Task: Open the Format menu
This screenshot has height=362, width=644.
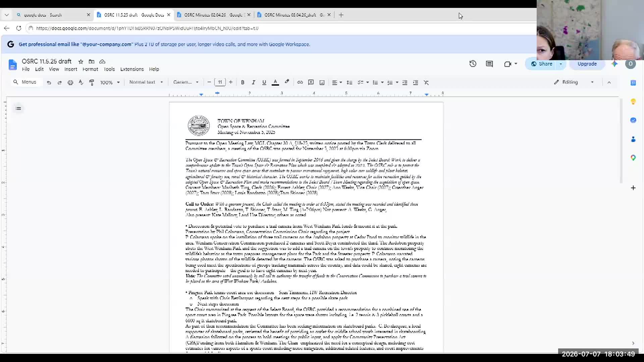Action: click(x=90, y=69)
